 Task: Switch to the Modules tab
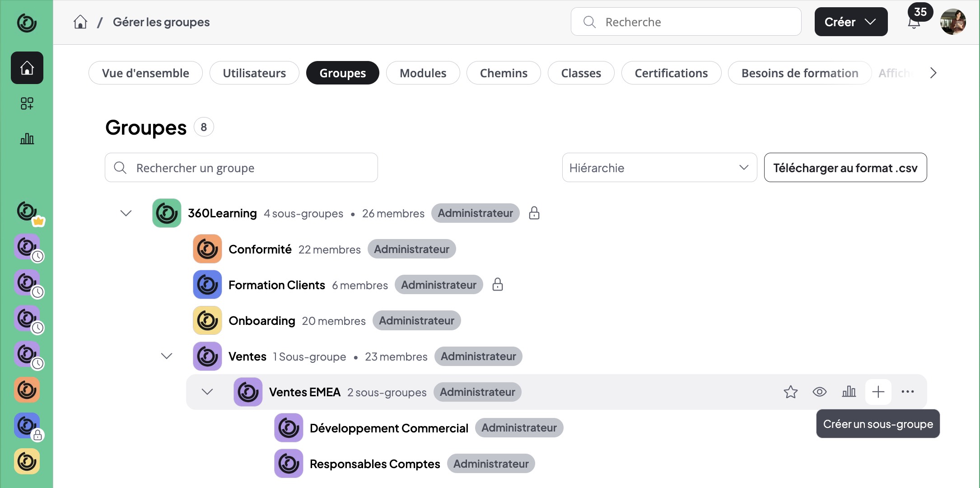click(x=423, y=73)
